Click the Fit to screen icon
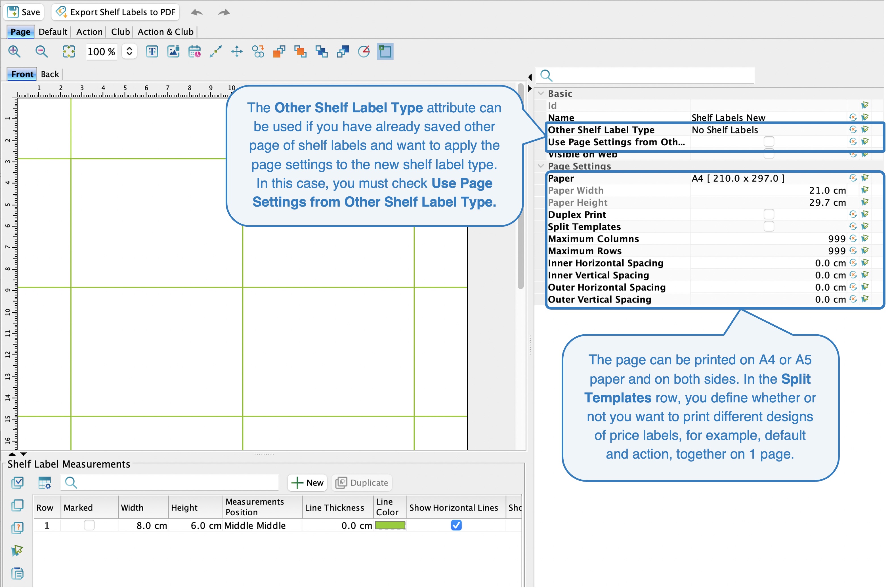 coord(69,51)
